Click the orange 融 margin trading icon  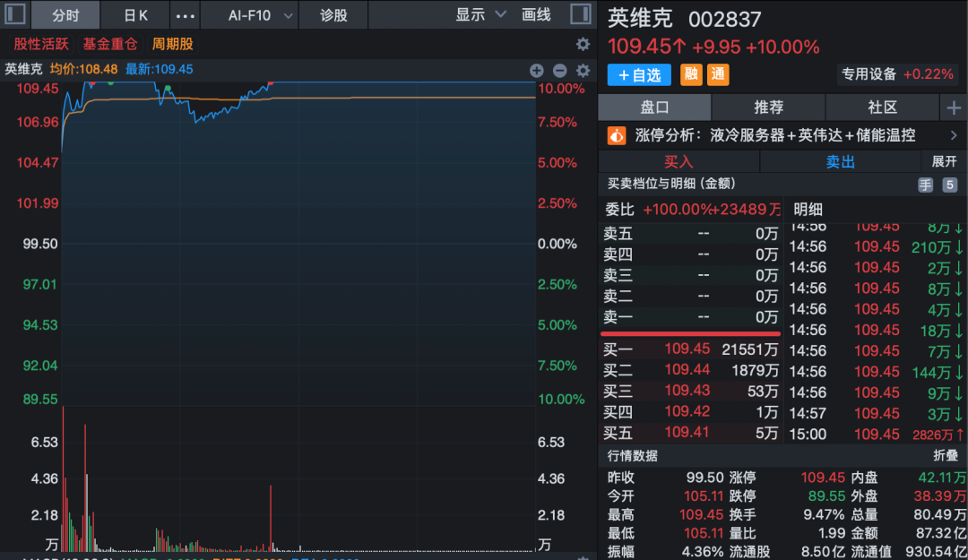[690, 74]
